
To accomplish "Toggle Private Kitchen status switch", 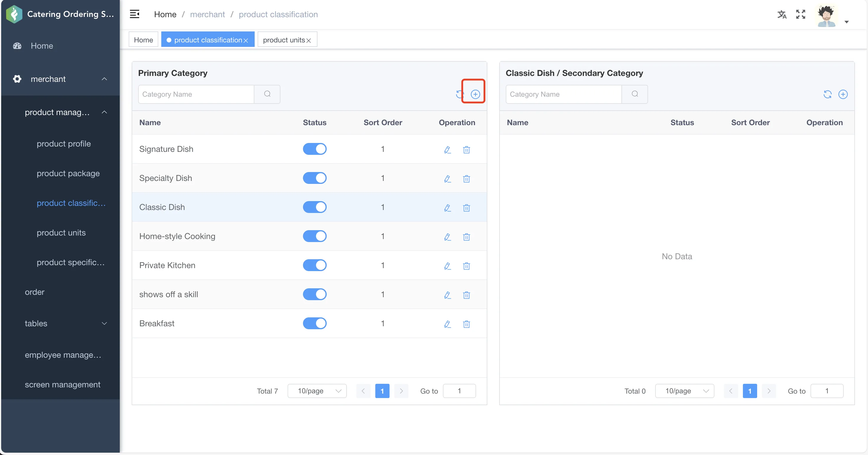I will tap(314, 265).
